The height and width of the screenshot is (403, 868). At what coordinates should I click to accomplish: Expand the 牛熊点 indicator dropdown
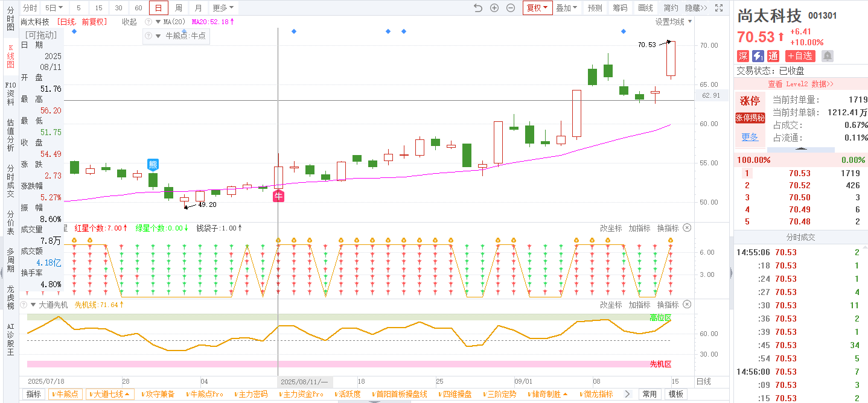pyautogui.click(x=159, y=36)
